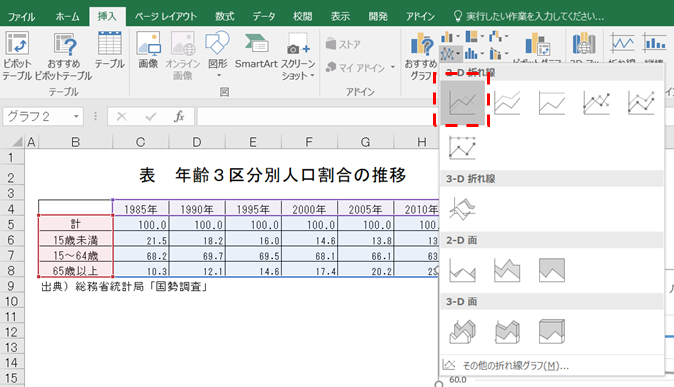Click the table title 年齢3区分別人口割合の推移
This screenshot has width=674, height=387.
click(x=291, y=175)
